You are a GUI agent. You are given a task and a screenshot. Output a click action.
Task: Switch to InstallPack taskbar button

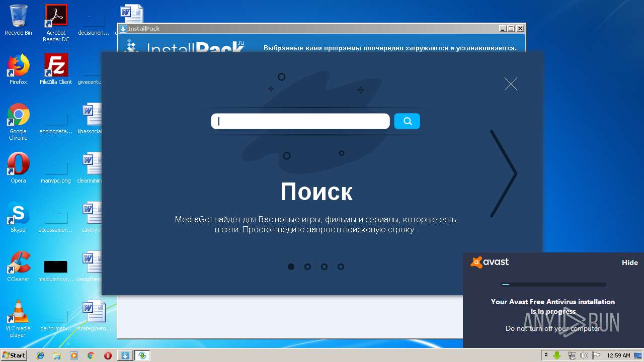point(125,355)
